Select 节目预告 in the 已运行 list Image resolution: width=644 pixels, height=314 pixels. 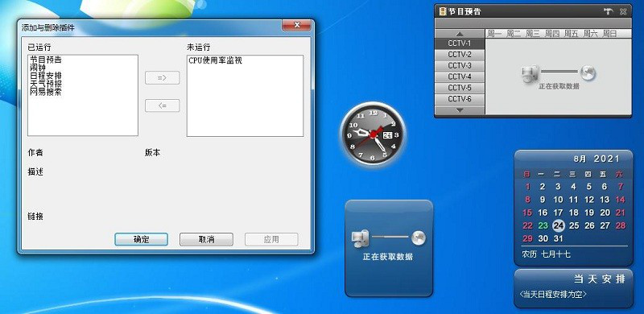tap(46, 60)
